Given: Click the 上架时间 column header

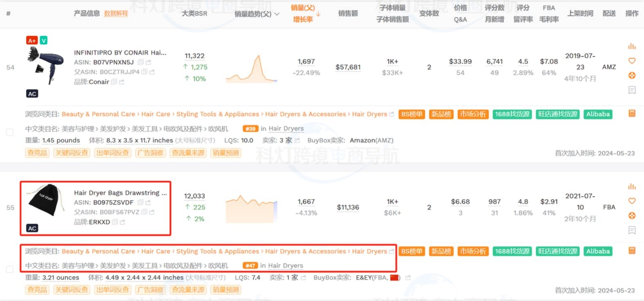Looking at the screenshot, I should point(580,14).
